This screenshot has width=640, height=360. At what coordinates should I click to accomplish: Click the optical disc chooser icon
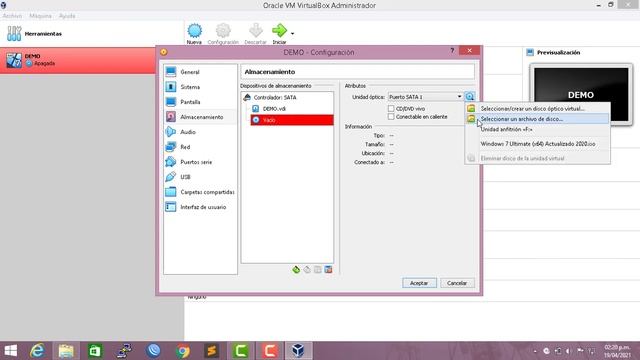pos(470,97)
